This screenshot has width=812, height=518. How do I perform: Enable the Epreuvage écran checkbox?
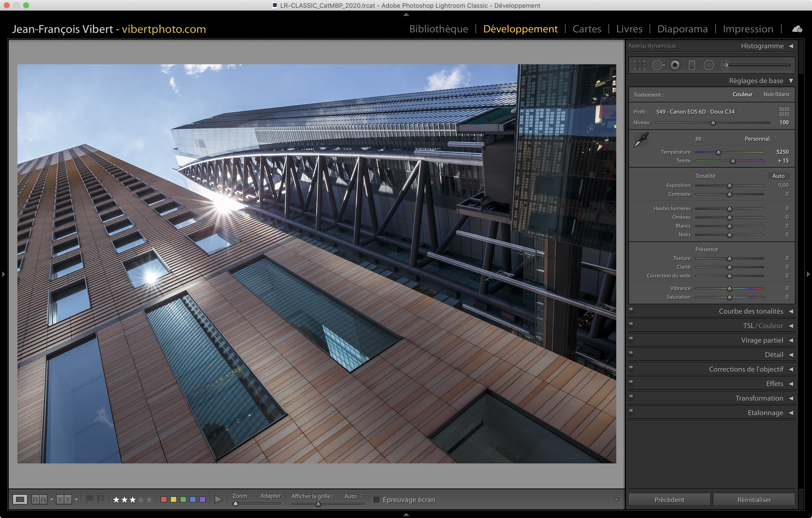point(377,499)
